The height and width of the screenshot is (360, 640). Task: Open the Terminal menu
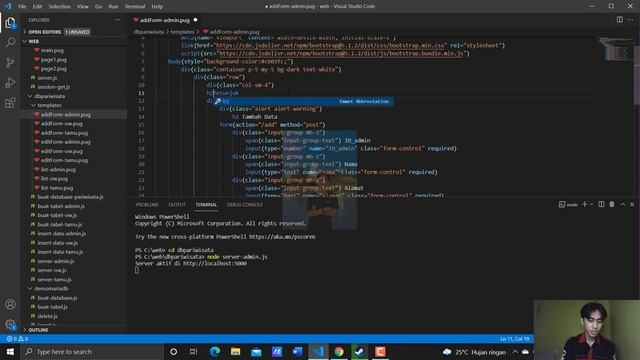coord(135,6)
